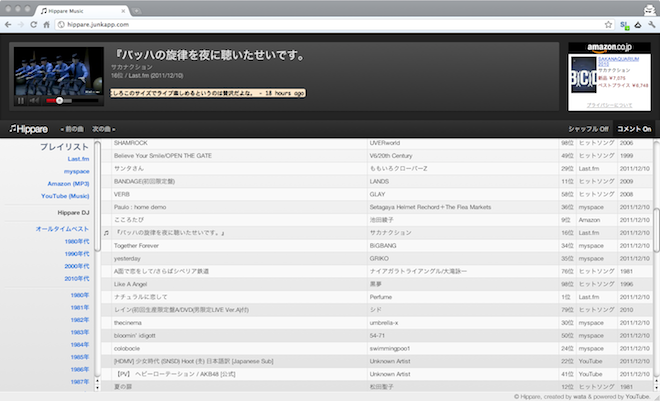Screen dimensions: 660x401
Task: Click the sidebar scrollbar thumb
Action: coord(98,197)
